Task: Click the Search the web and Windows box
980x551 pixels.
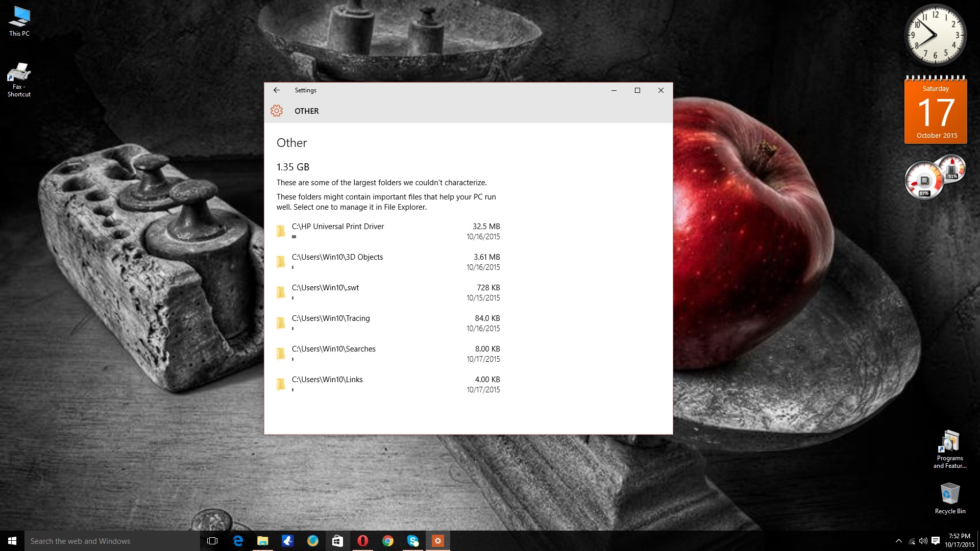Action: (x=112, y=541)
